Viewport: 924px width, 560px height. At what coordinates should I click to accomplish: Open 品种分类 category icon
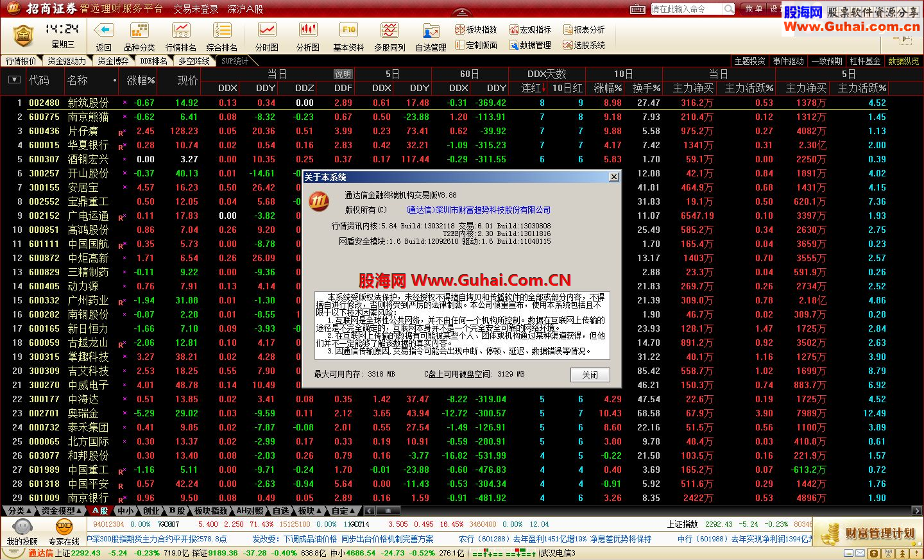pos(139,31)
